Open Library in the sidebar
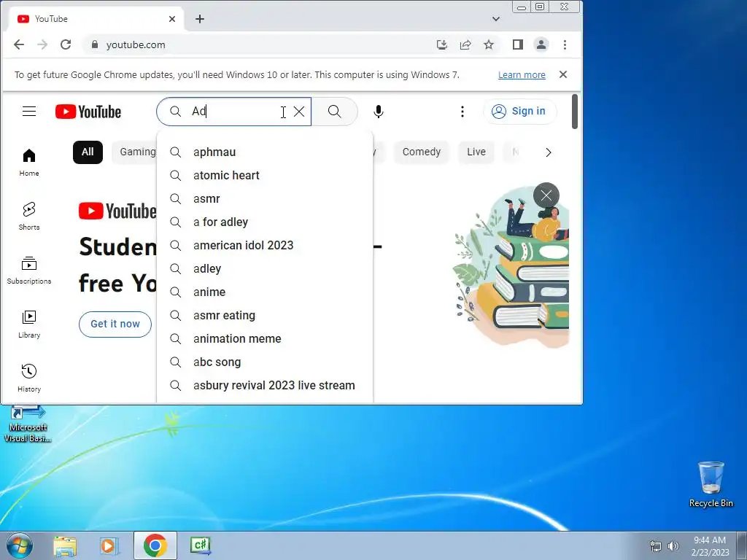 click(29, 324)
